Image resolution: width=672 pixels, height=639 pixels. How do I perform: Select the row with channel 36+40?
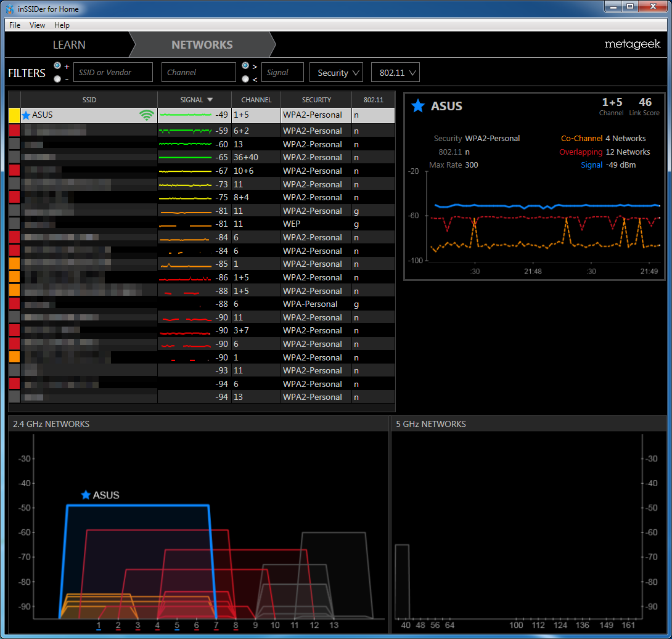point(202,157)
